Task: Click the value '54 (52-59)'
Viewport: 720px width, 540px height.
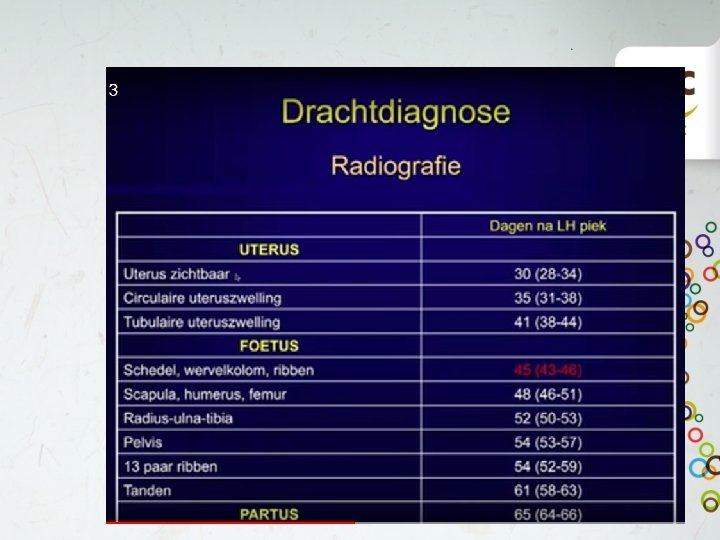Action: click(x=548, y=467)
